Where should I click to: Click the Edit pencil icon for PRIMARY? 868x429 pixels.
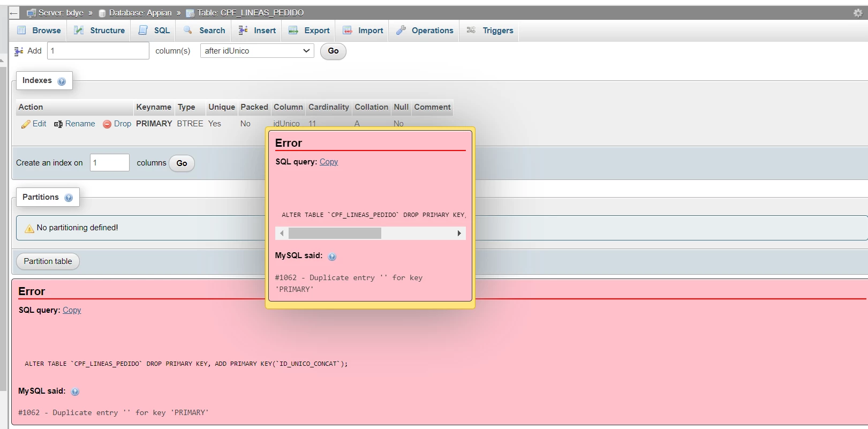(26, 124)
